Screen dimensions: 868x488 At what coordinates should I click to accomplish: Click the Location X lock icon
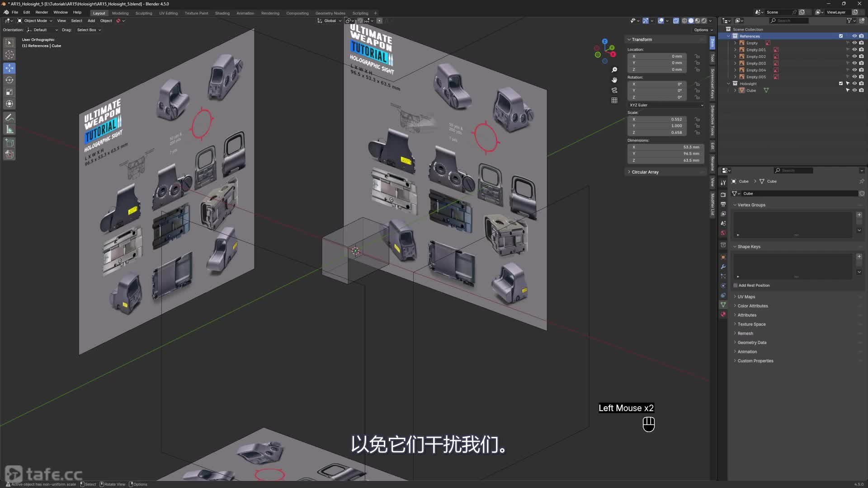(x=697, y=56)
